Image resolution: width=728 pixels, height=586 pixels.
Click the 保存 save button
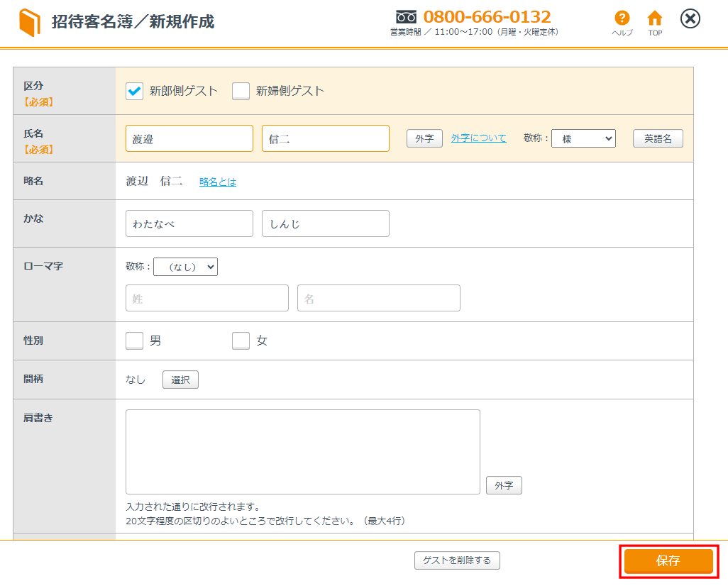[668, 560]
